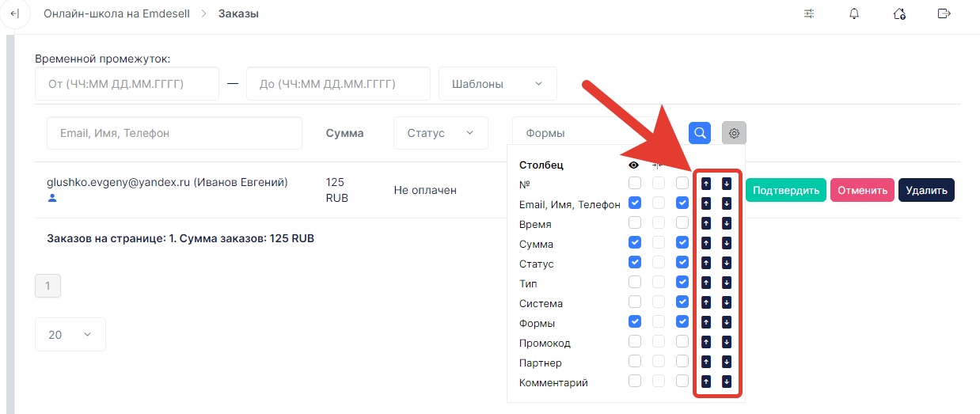The height and width of the screenshot is (414, 980).
Task: Click the Не оплачен status cell
Action: pos(425,190)
